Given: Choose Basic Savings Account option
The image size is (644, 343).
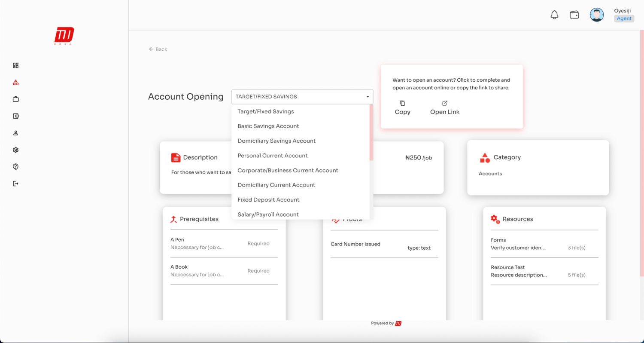Looking at the screenshot, I should tap(301, 126).
